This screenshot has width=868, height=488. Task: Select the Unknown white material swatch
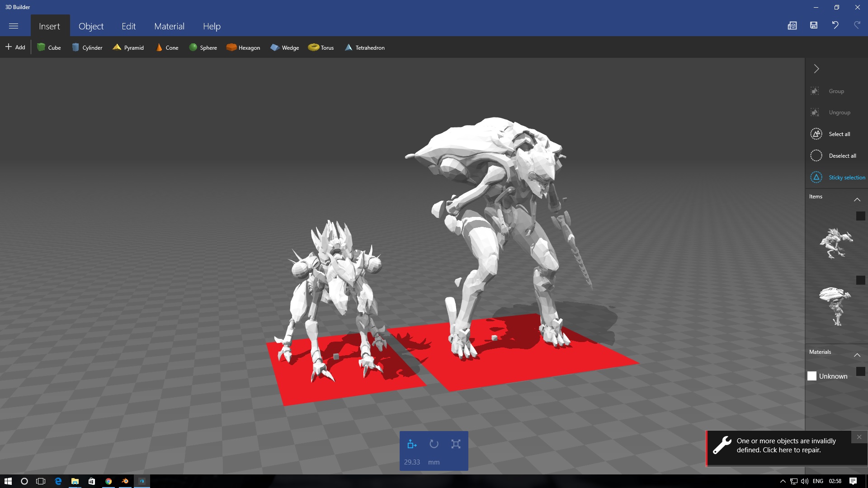point(812,376)
